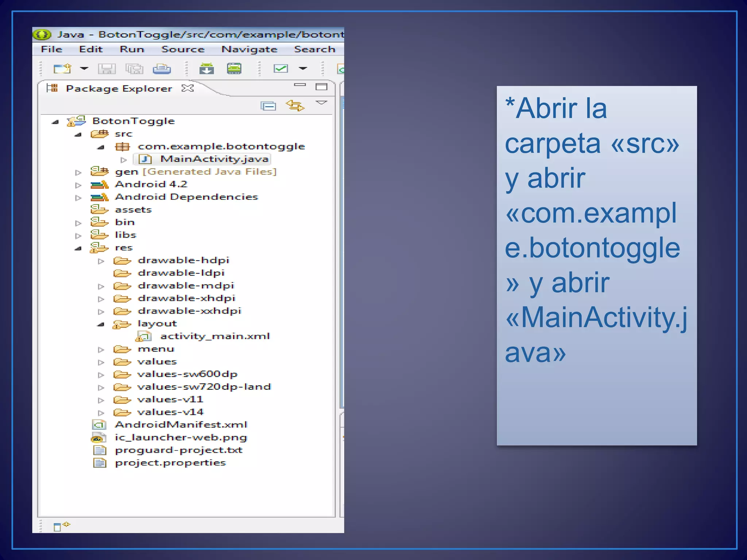Expand the values-v14 folder
This screenshot has width=747, height=560.
(x=101, y=413)
